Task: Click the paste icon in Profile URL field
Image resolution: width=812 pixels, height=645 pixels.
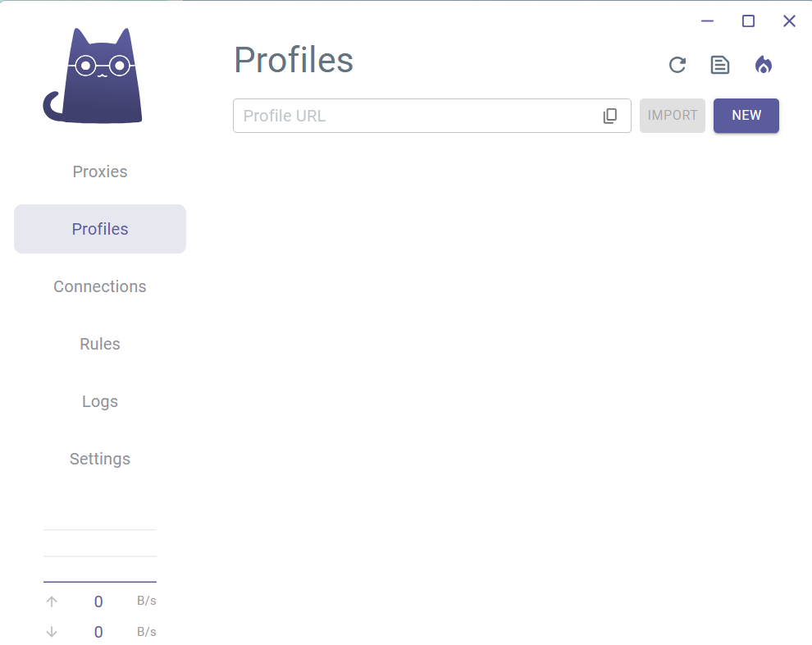Action: tap(610, 116)
